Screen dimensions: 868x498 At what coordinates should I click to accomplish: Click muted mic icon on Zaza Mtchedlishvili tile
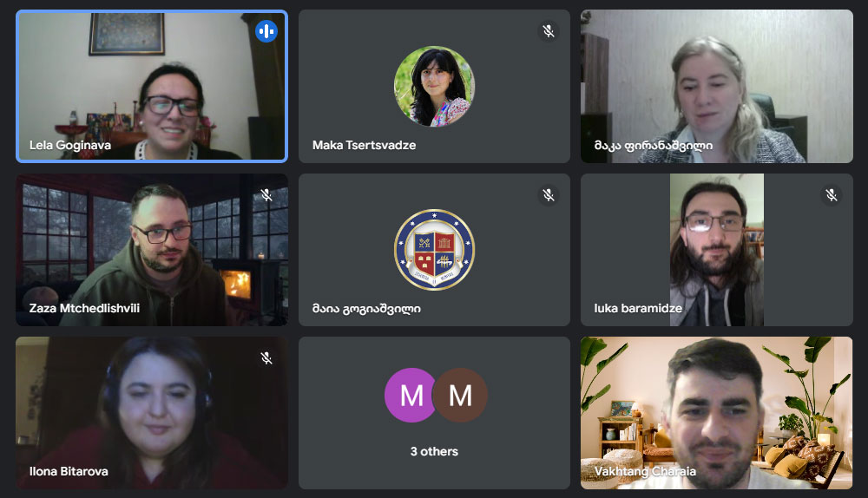266,194
